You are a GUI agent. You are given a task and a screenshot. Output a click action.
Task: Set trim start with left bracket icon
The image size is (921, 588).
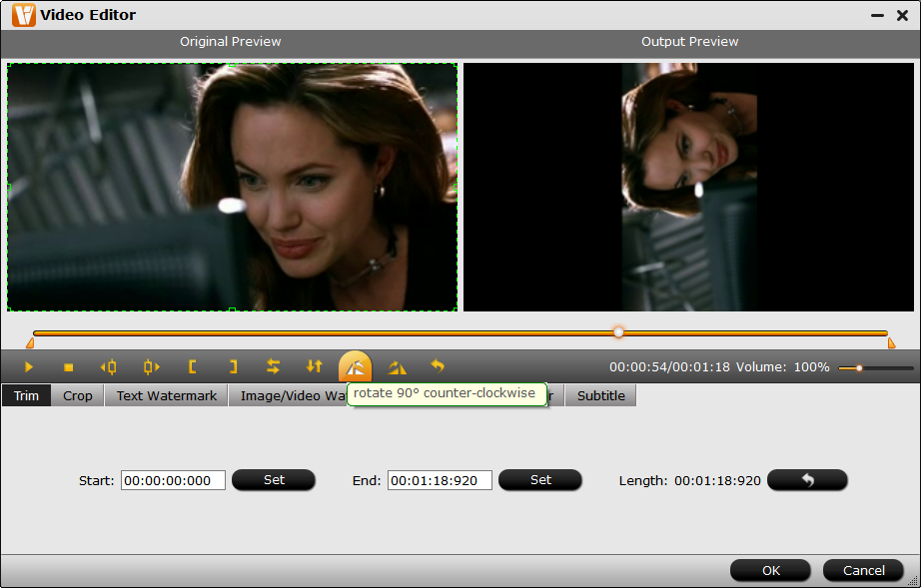point(192,367)
